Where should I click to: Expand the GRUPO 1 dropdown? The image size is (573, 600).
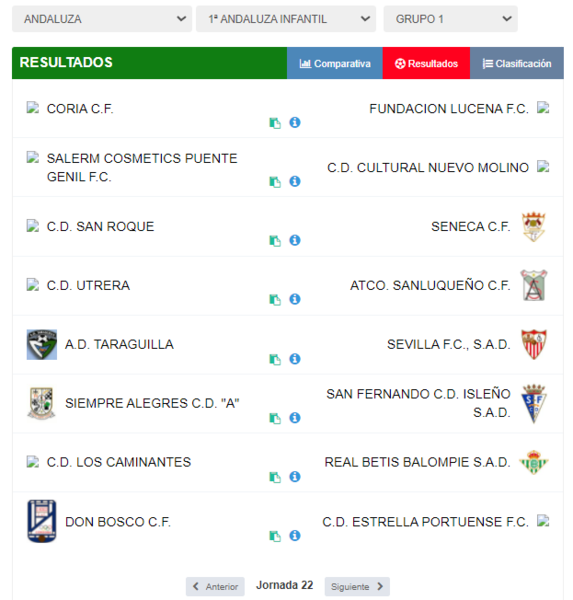(x=451, y=19)
